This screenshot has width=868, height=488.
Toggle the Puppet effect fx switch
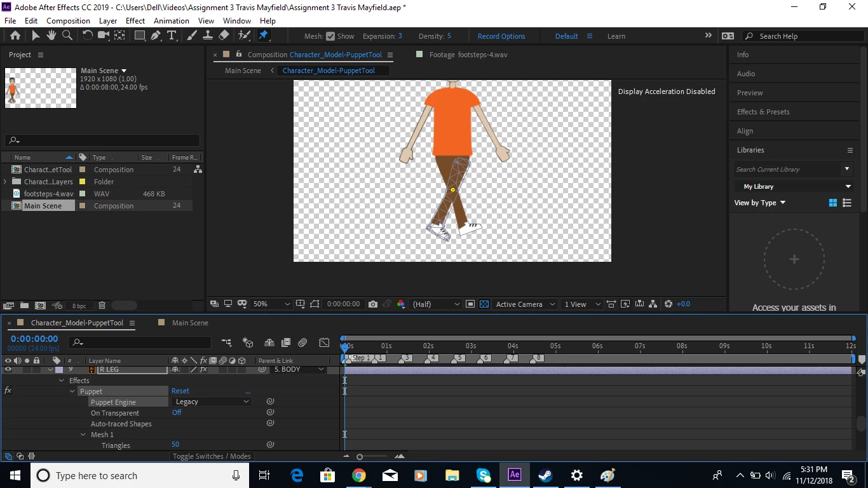[8, 391]
